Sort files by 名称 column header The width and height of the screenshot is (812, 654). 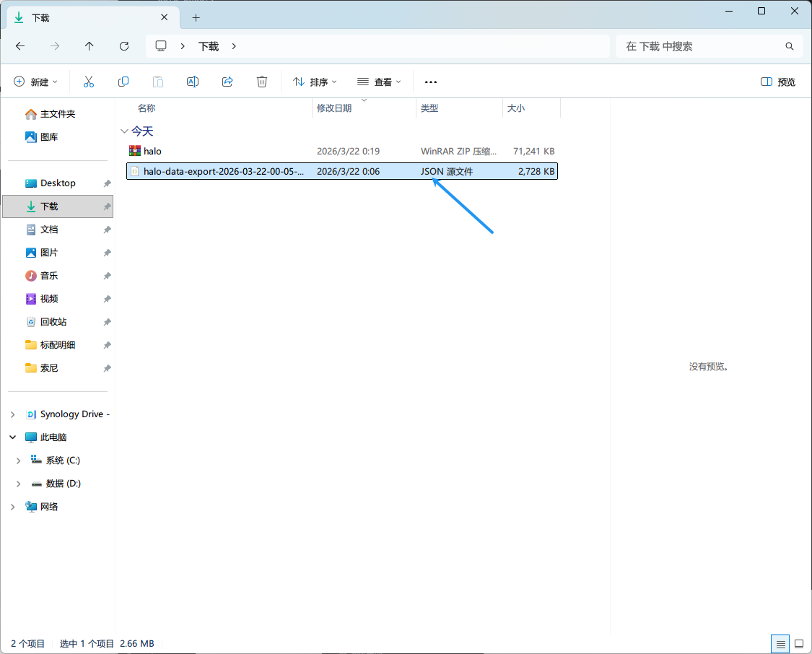coord(147,108)
